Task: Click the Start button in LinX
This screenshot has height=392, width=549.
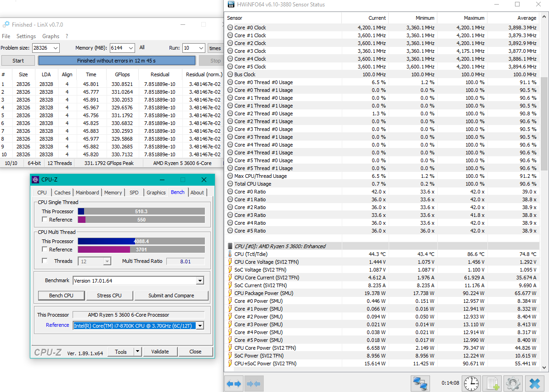Action: click(18, 61)
